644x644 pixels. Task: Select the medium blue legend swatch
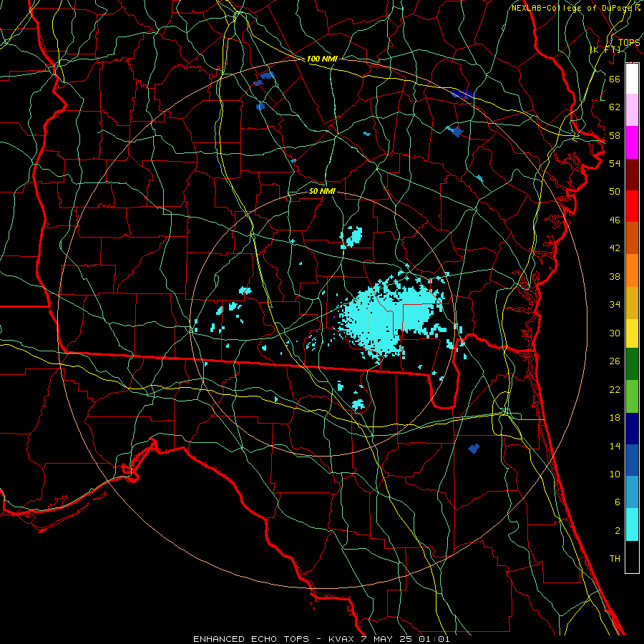click(632, 460)
